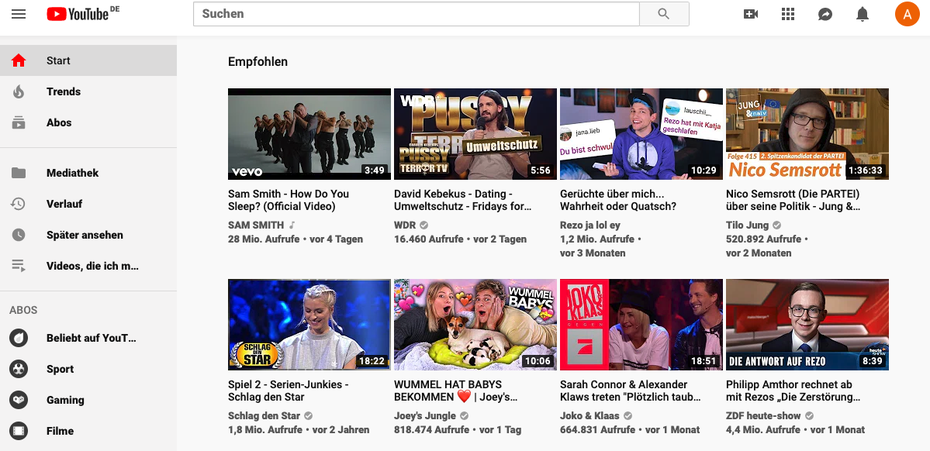Visit the Schlag den Star channel name
Screen dimensions: 930x451
click(264, 416)
